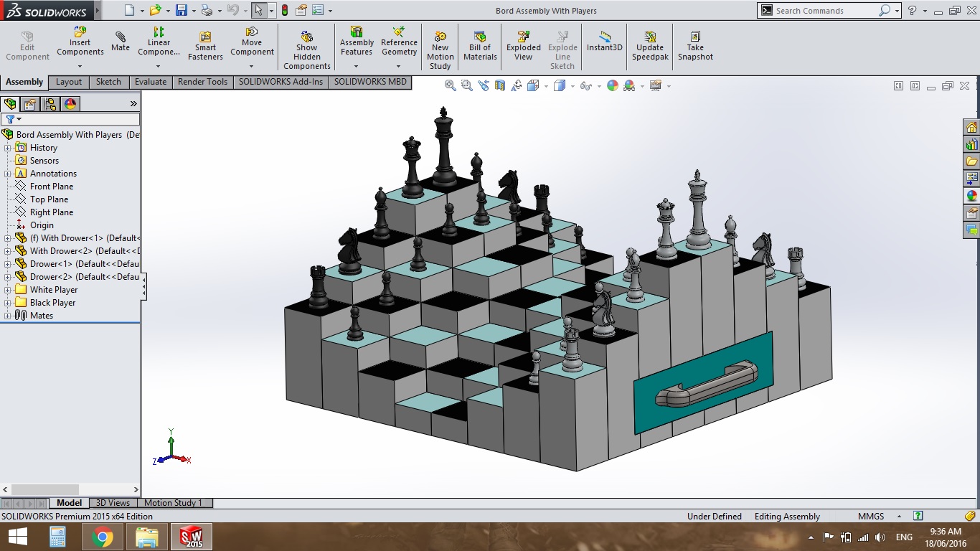Click the Move Component button
The image size is (980, 551).
point(252,41)
